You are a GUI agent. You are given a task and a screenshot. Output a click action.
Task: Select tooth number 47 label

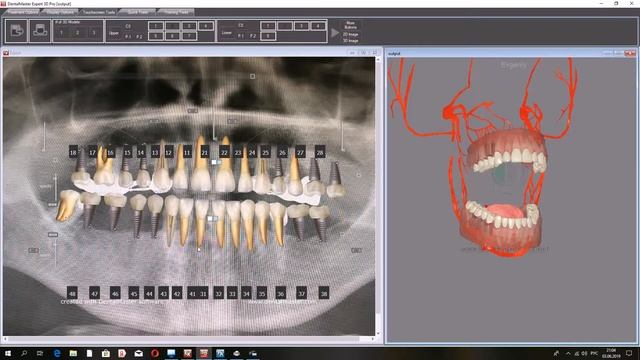tap(94, 293)
